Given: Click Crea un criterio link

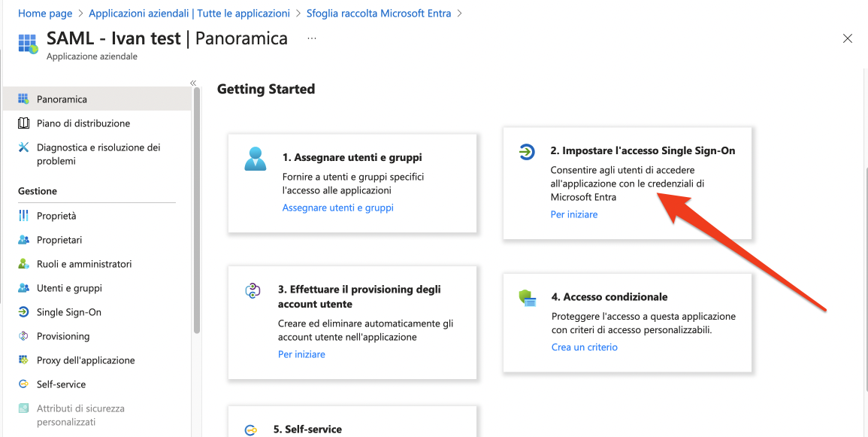Looking at the screenshot, I should [x=584, y=347].
